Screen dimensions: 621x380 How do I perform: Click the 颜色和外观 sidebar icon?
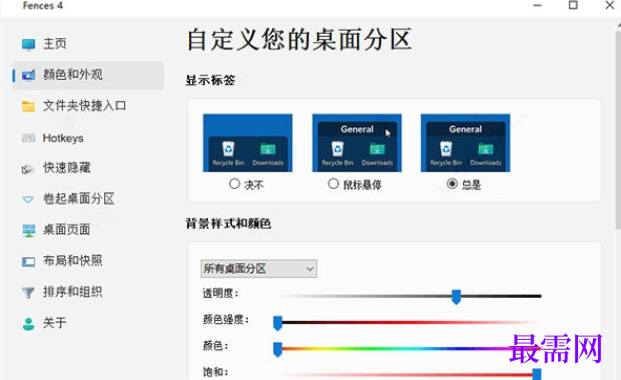click(x=29, y=74)
